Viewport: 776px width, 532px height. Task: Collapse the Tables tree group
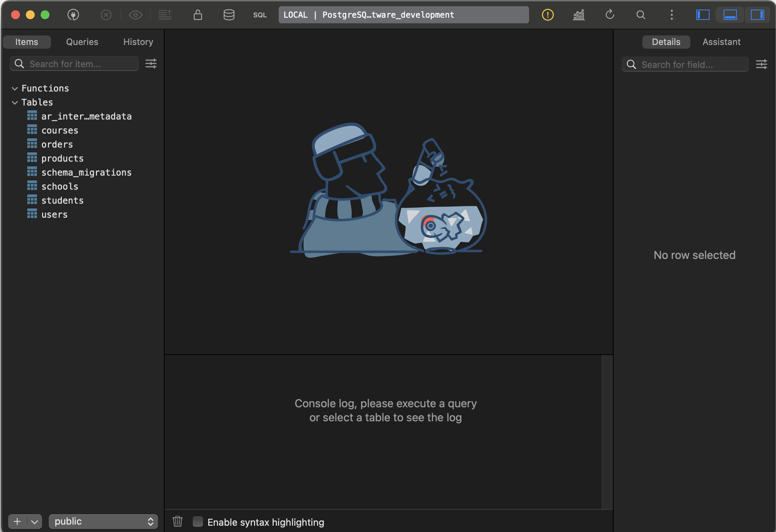(15, 103)
